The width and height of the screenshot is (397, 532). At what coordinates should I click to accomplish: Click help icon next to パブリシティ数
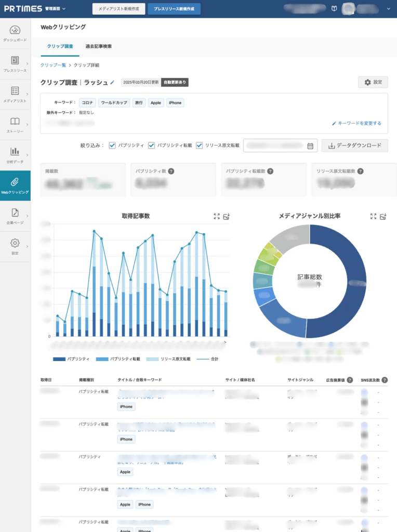click(x=171, y=171)
